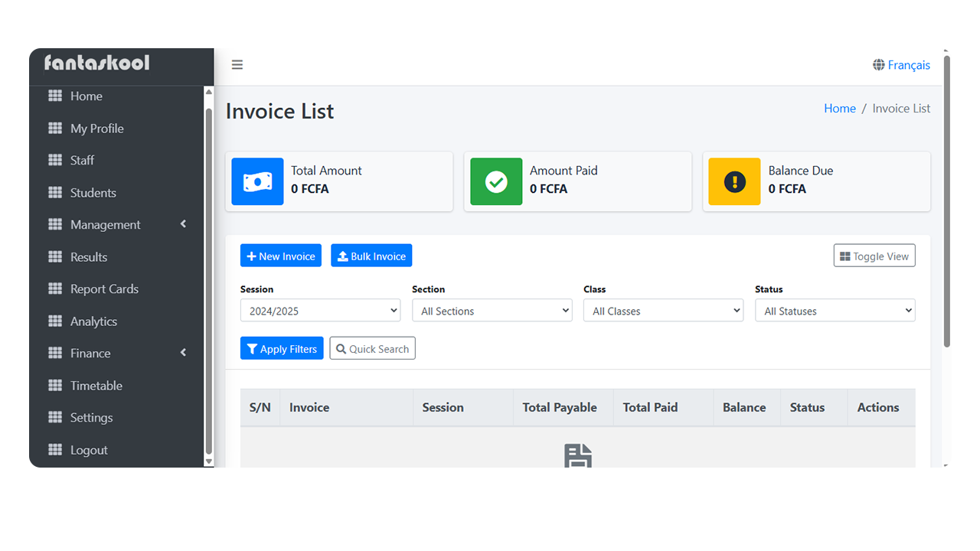980x551 pixels.
Task: Create a New Invoice
Action: [x=281, y=256]
